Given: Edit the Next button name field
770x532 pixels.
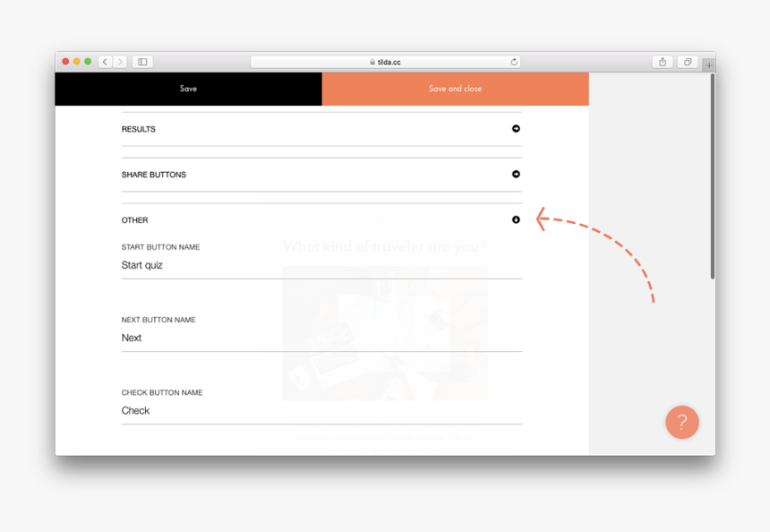Looking at the screenshot, I should coord(321,338).
